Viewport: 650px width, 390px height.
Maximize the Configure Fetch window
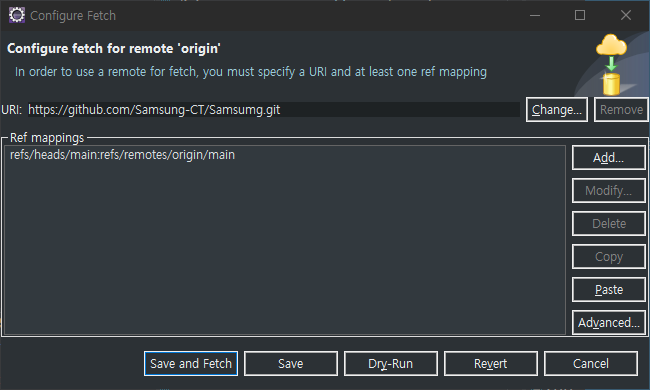(x=580, y=15)
